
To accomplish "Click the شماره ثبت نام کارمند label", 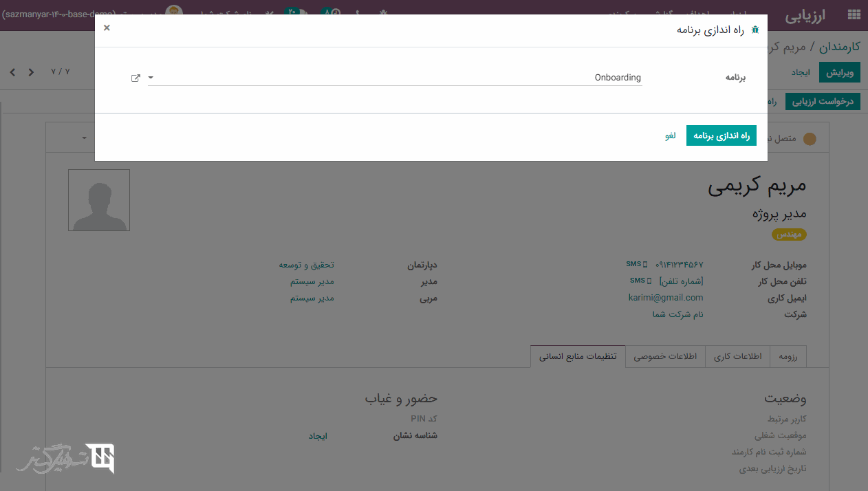I will pyautogui.click(x=770, y=452).
